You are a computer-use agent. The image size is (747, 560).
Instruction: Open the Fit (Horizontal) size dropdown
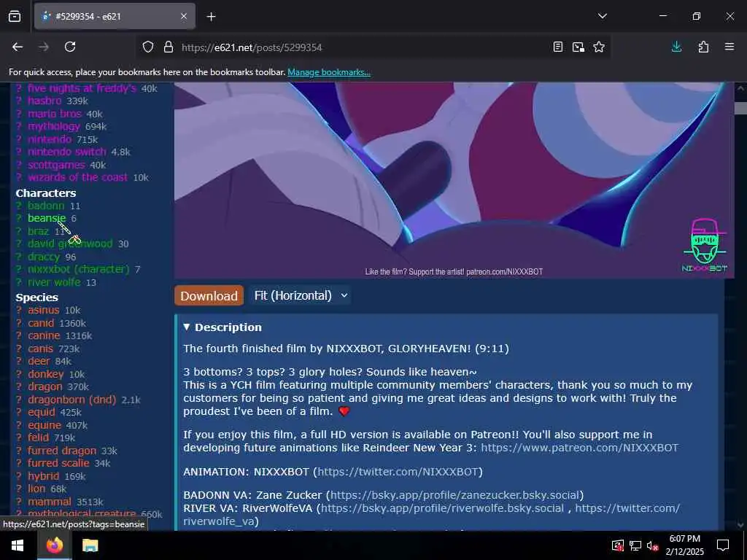[x=301, y=296]
